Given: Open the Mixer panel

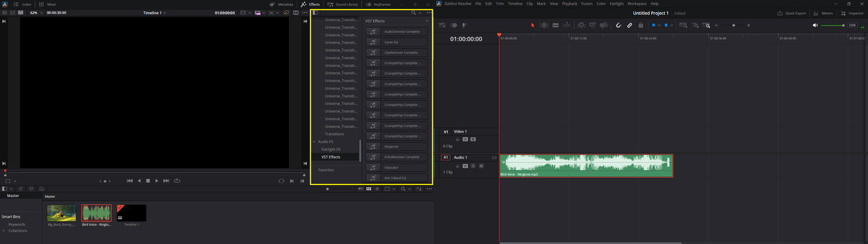Looking at the screenshot, I should pos(47,4).
